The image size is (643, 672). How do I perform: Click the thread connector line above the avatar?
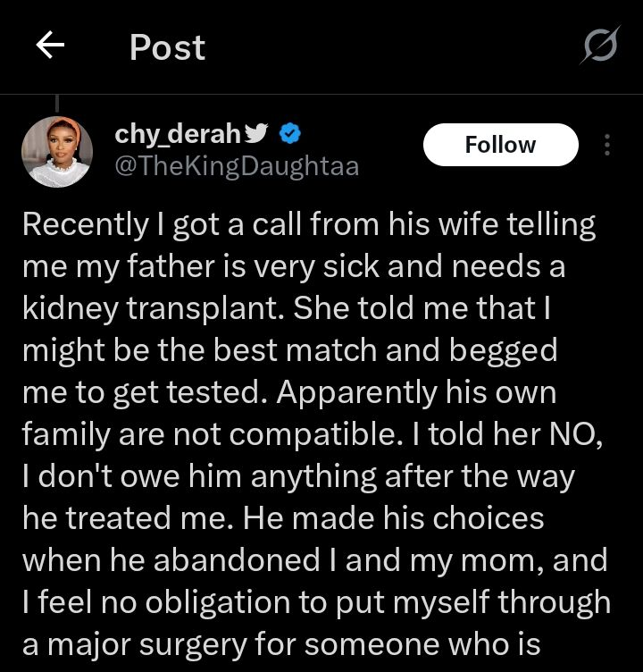[x=58, y=103]
